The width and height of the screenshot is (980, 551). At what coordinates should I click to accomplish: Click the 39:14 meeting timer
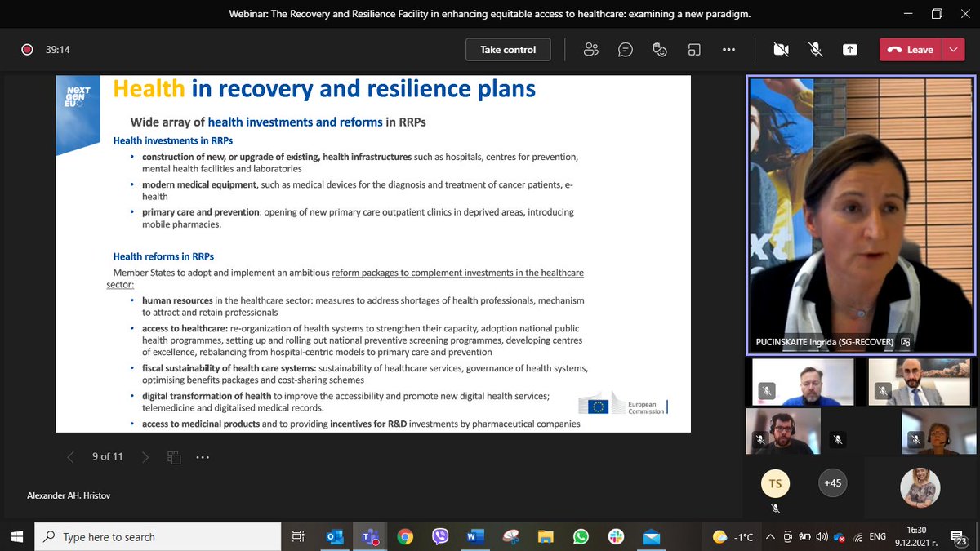point(57,50)
